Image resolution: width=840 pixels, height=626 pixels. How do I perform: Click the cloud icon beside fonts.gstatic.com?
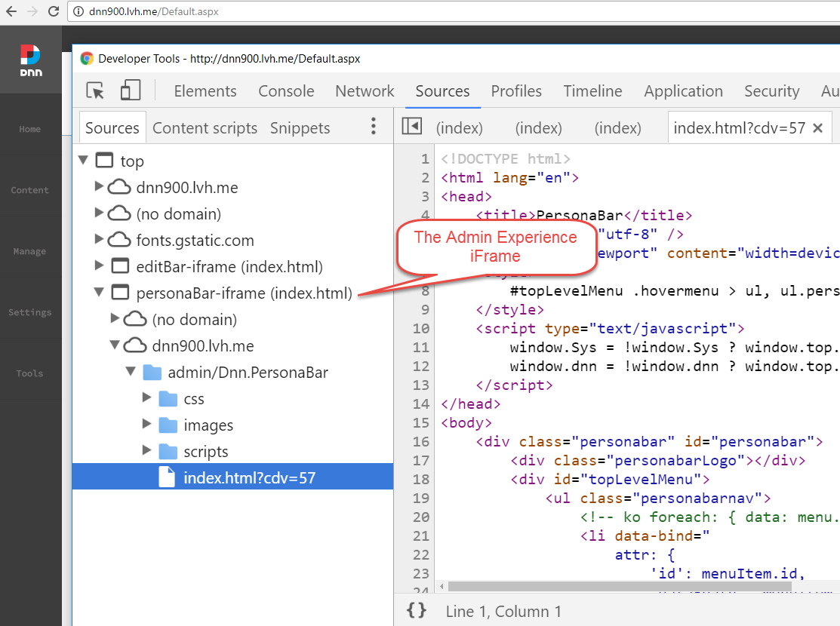point(119,240)
